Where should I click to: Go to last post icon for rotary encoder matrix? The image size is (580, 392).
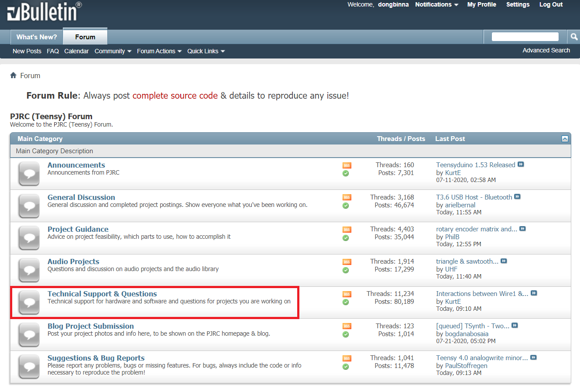pyautogui.click(x=522, y=229)
